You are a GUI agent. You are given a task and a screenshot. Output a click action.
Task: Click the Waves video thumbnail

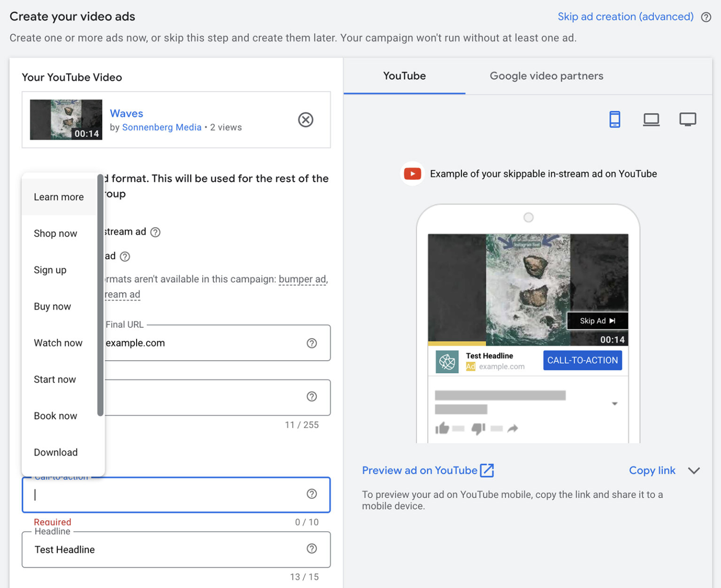coord(66,120)
